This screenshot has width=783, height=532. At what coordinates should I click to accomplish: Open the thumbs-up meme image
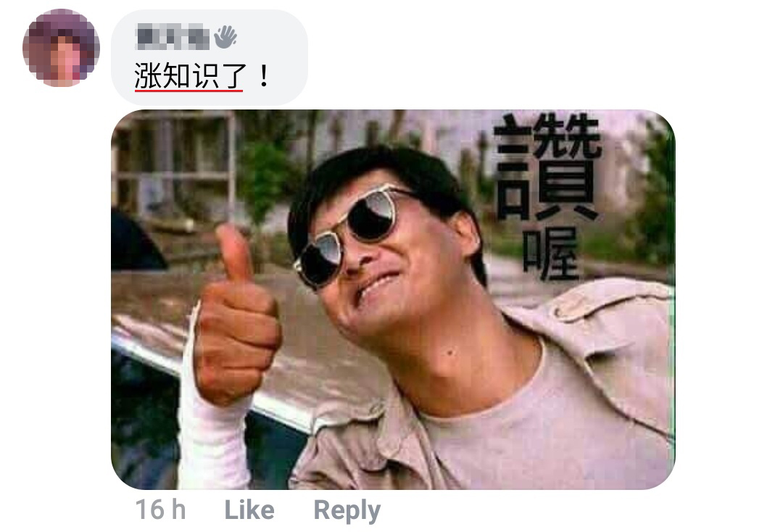point(392,299)
